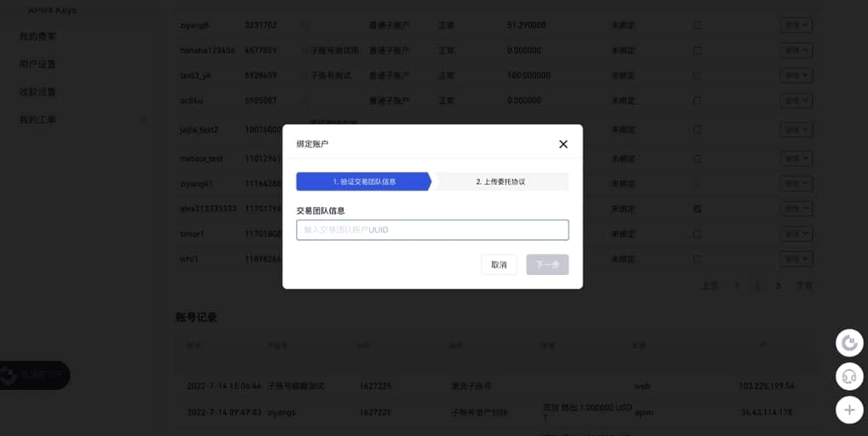Open the action dropdown for the timor1 row
Viewport: 868px width, 436px height.
[796, 233]
